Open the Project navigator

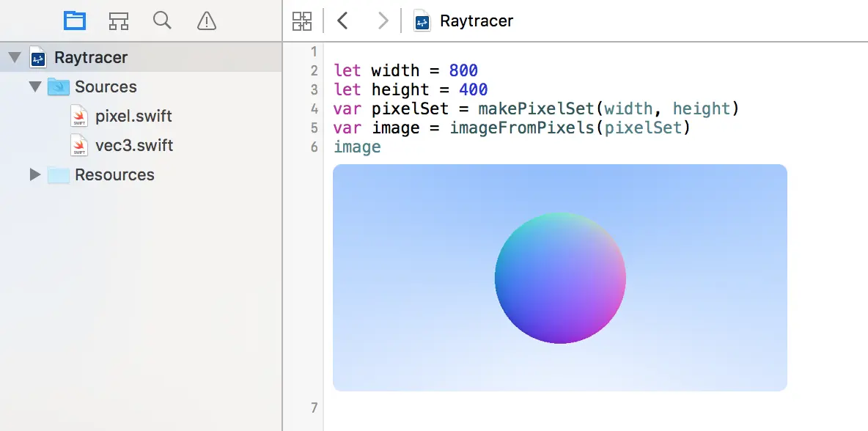click(74, 21)
